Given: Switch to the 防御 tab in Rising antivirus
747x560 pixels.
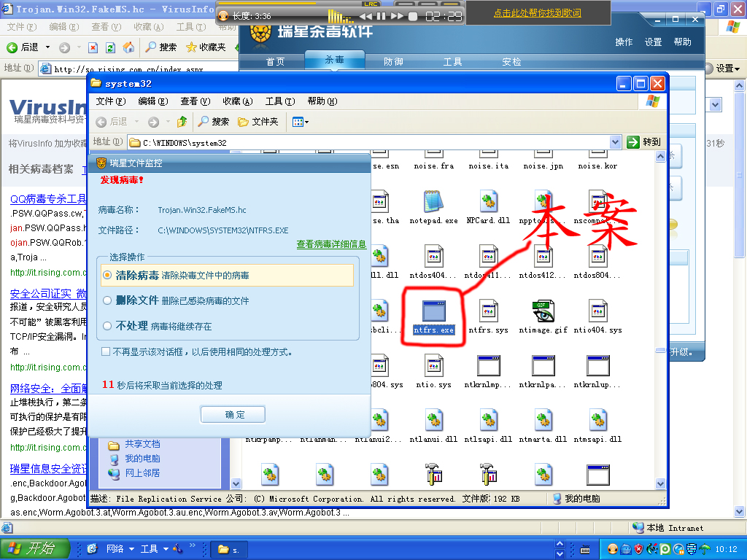Looking at the screenshot, I should pos(393,61).
